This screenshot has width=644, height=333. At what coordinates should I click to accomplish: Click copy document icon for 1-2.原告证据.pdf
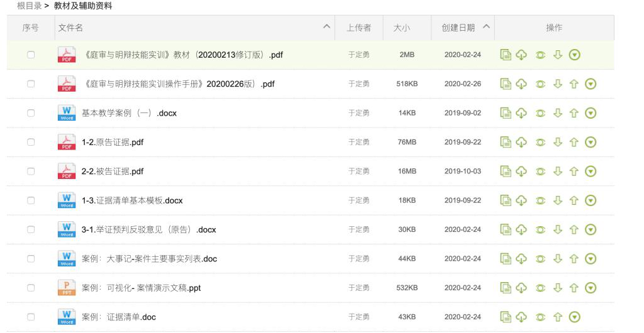(506, 142)
